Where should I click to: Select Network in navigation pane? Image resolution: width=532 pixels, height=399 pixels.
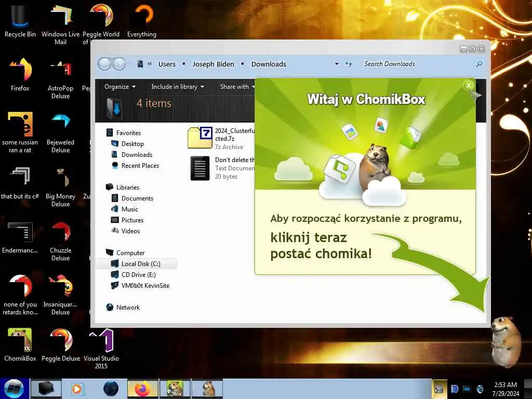coord(123,308)
